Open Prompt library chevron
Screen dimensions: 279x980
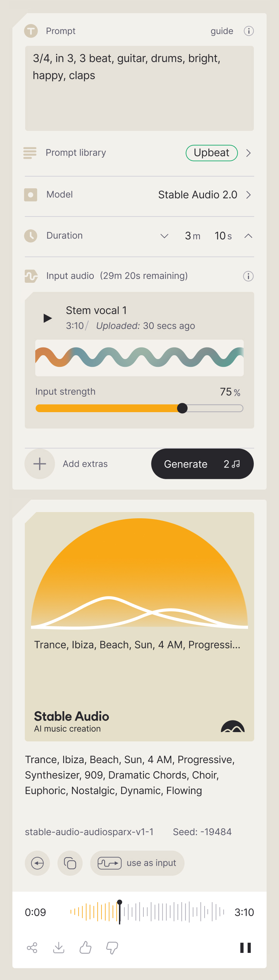point(249,153)
